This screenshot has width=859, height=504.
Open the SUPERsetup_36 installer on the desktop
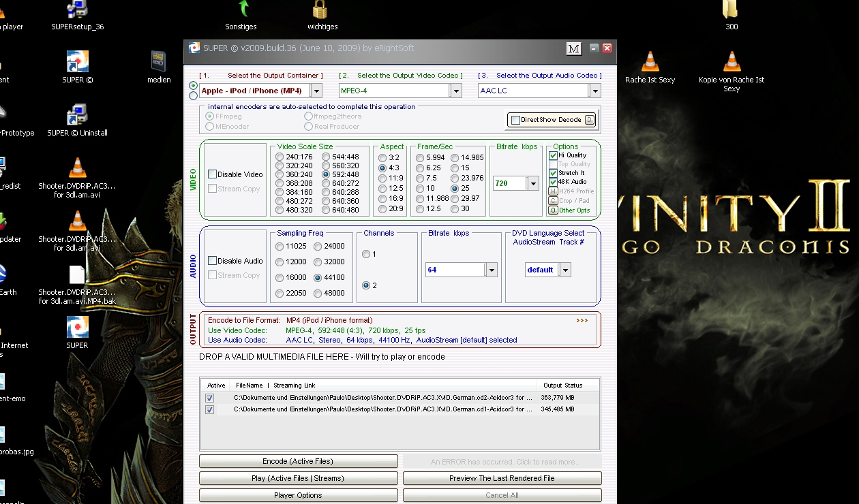click(78, 15)
